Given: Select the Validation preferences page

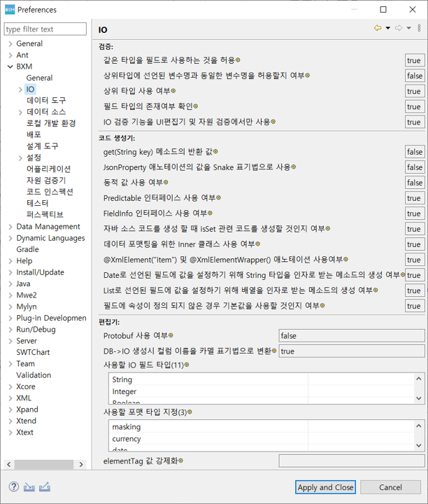Looking at the screenshot, I should [x=34, y=375].
